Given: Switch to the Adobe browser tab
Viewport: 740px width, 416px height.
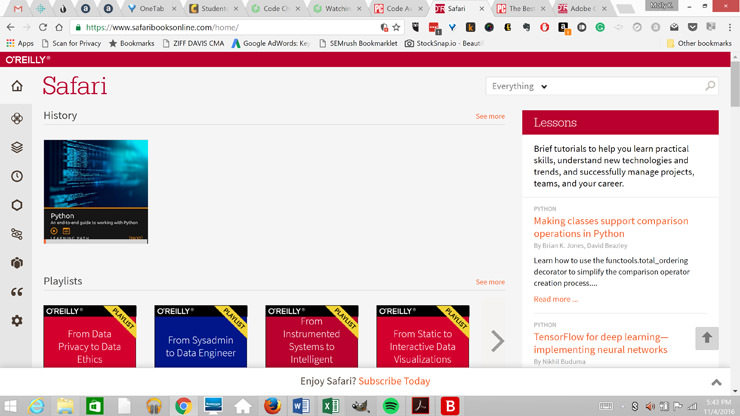Looking at the screenshot, I should click(x=582, y=8).
